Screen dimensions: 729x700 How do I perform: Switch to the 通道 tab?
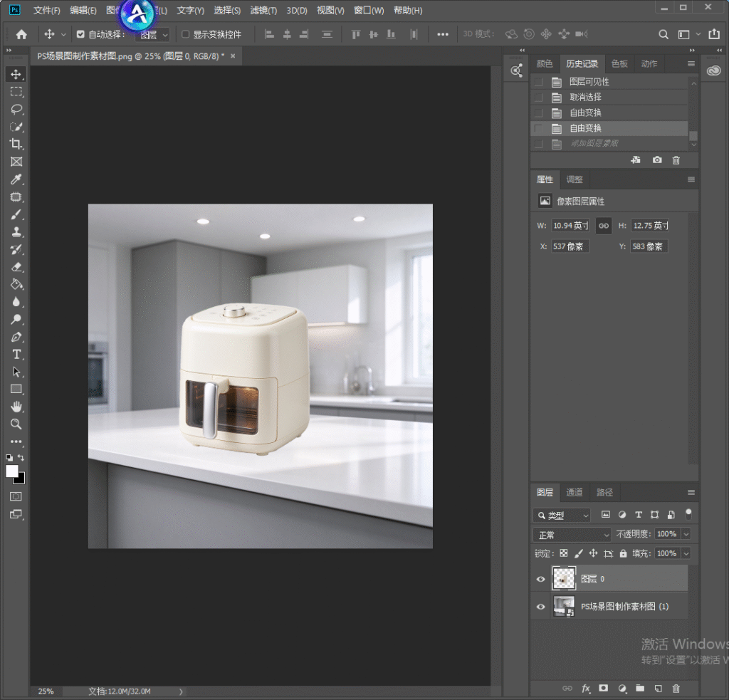(575, 492)
